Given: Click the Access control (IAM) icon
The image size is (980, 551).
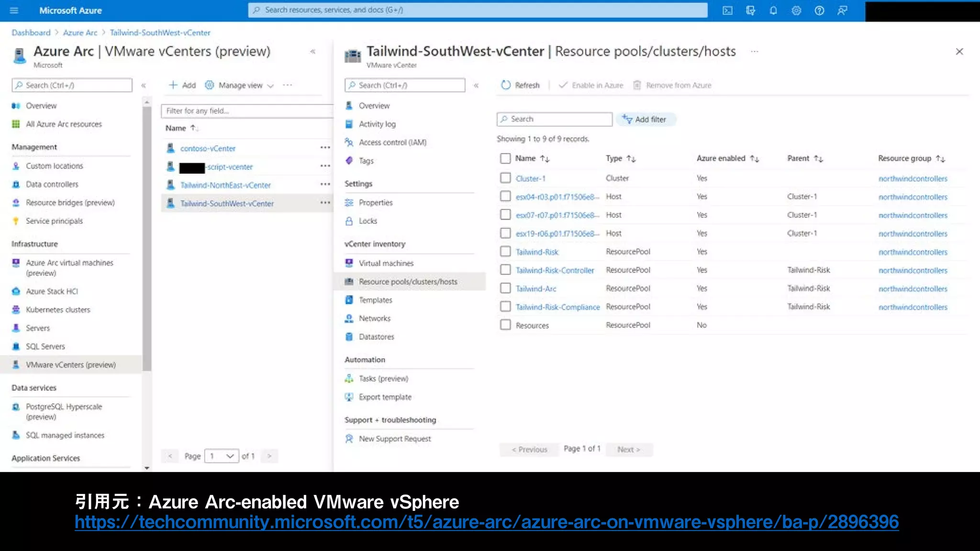Looking at the screenshot, I should pyautogui.click(x=349, y=142).
